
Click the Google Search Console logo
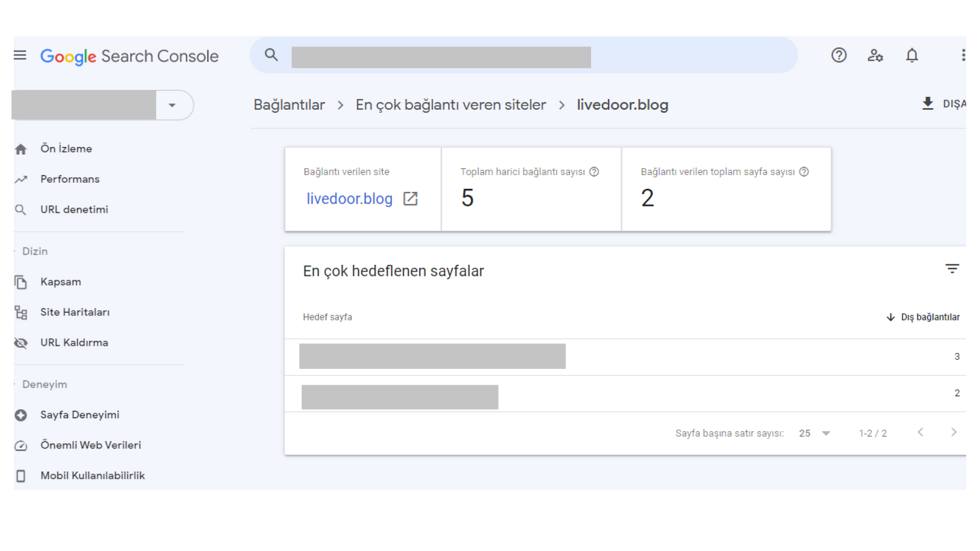[130, 56]
